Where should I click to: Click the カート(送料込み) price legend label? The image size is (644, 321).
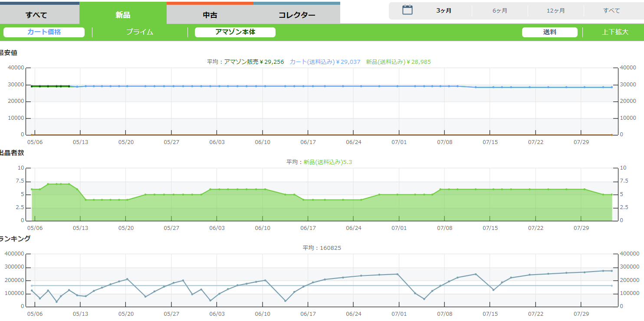coord(325,62)
